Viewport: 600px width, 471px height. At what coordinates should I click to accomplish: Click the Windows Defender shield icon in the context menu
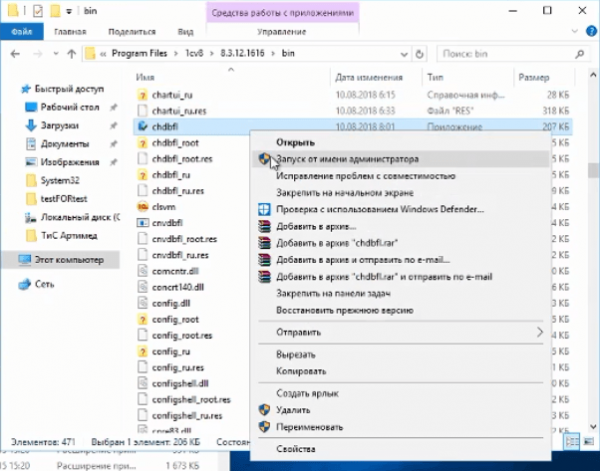tap(264, 209)
